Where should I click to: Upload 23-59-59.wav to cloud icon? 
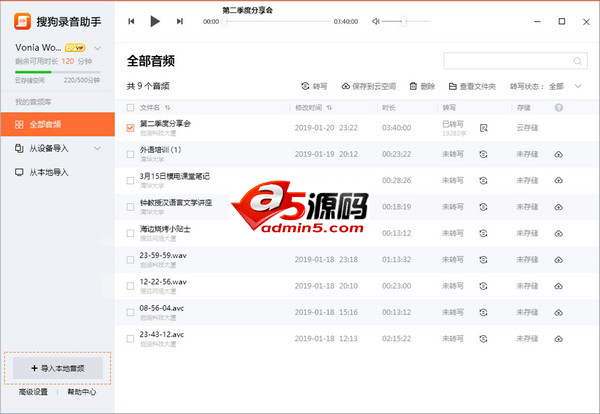[x=559, y=260]
